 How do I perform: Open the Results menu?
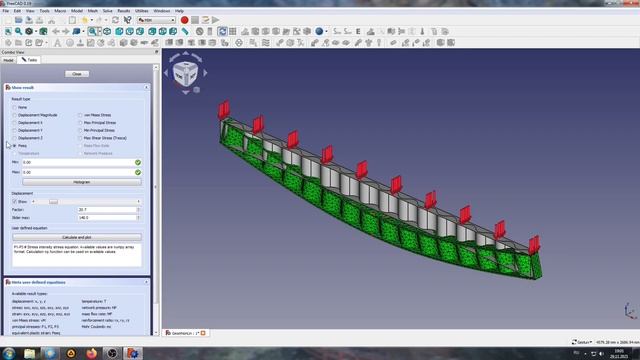click(124, 11)
